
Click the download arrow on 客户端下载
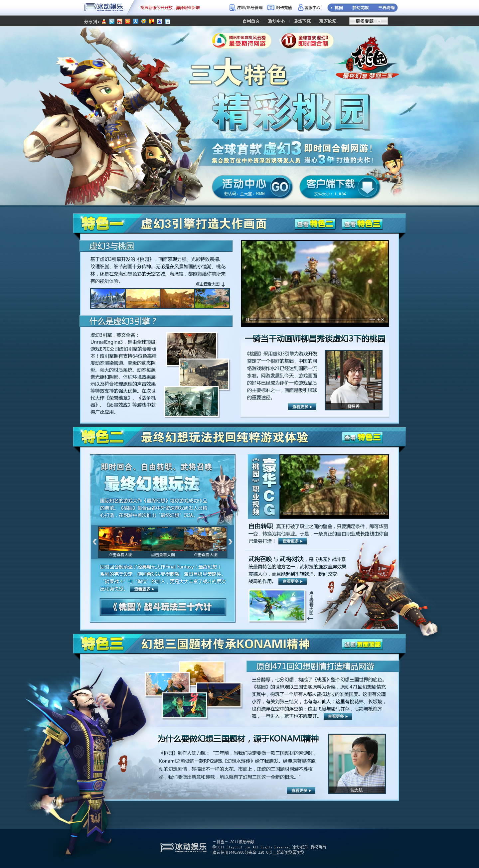coord(368,187)
